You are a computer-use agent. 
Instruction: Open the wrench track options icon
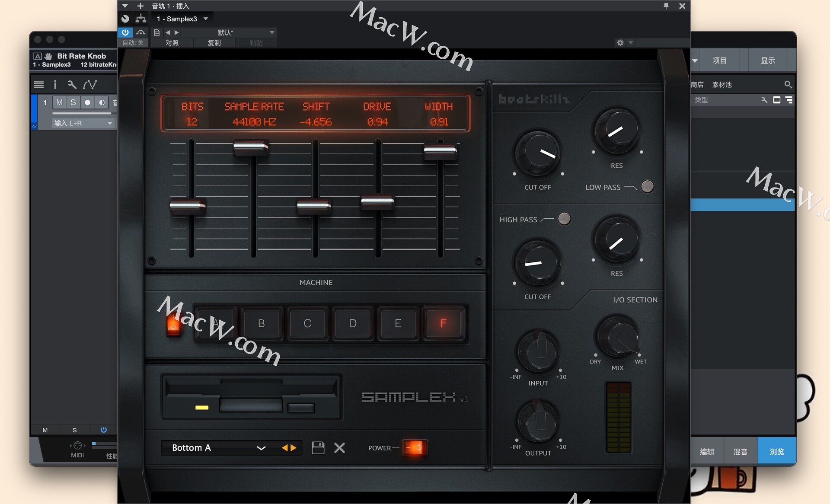(72, 84)
